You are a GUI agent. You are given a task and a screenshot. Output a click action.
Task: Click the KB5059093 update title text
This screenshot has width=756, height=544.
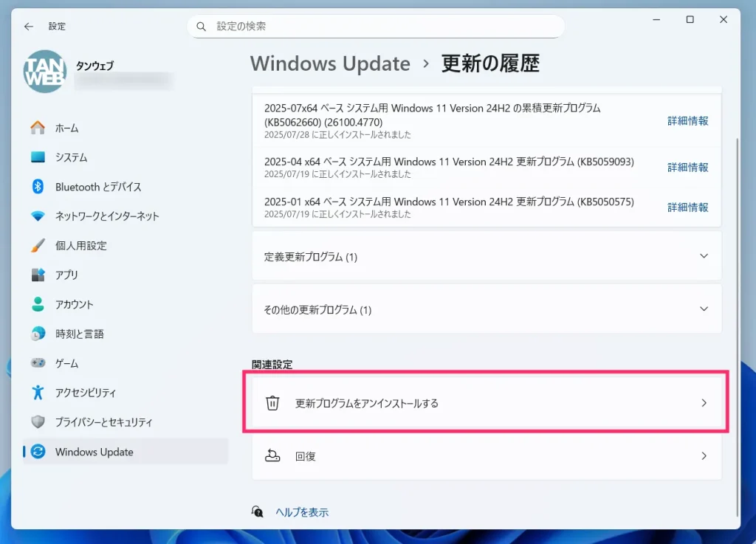[x=449, y=162]
